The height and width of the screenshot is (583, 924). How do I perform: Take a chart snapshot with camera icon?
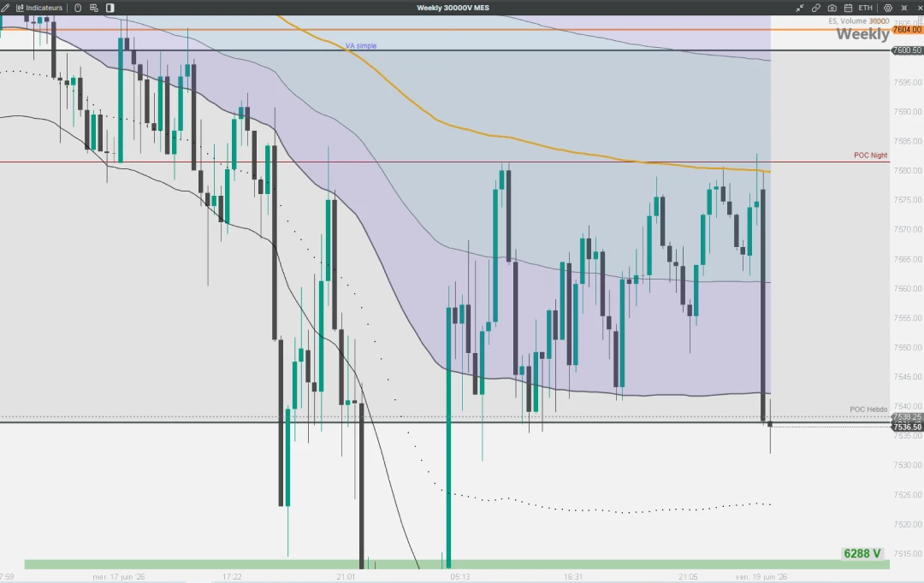point(832,8)
